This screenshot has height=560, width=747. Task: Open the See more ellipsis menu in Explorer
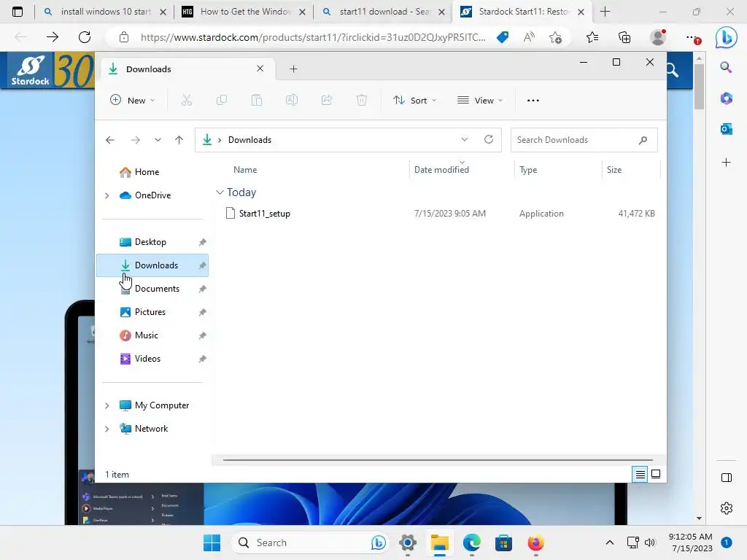tap(533, 101)
